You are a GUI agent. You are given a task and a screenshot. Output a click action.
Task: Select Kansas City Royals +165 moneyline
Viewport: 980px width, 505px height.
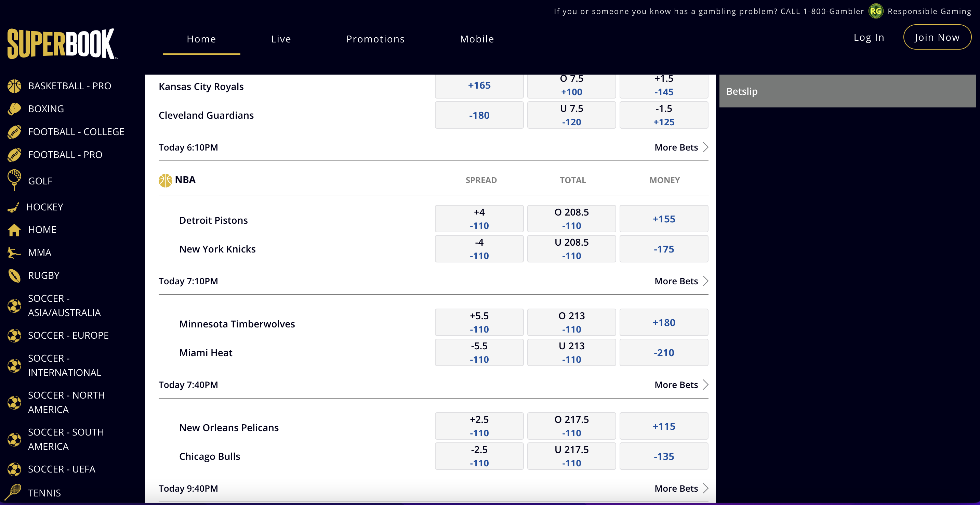[479, 86]
